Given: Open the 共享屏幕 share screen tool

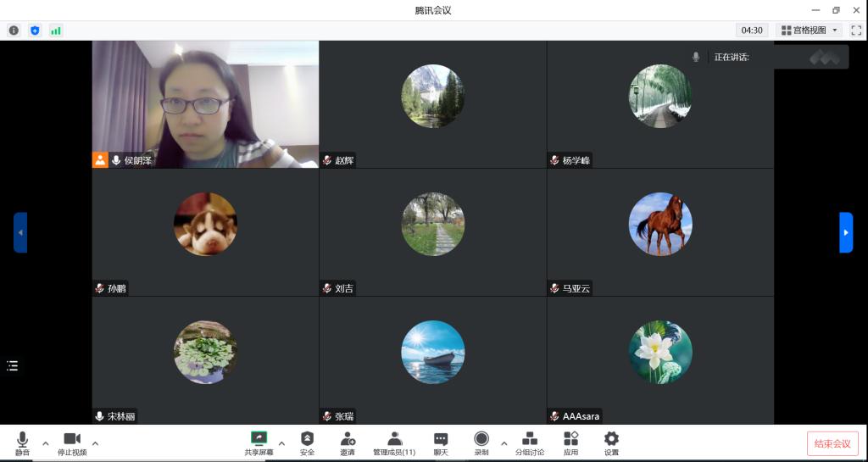Looking at the screenshot, I should tap(259, 443).
